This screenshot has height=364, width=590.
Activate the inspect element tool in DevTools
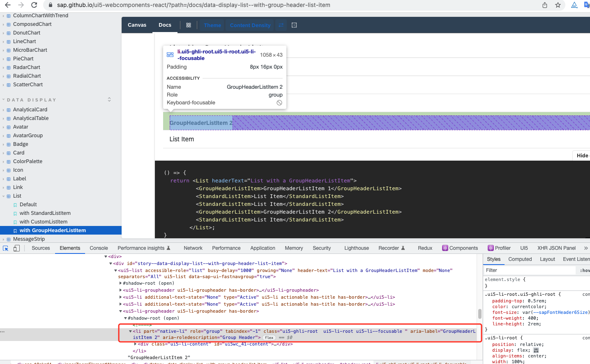[5, 248]
